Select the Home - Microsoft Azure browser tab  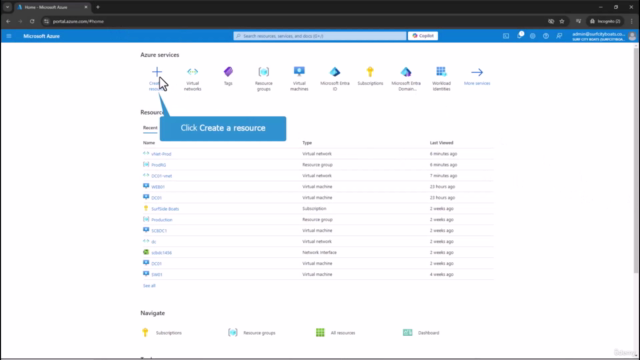(x=52, y=7)
